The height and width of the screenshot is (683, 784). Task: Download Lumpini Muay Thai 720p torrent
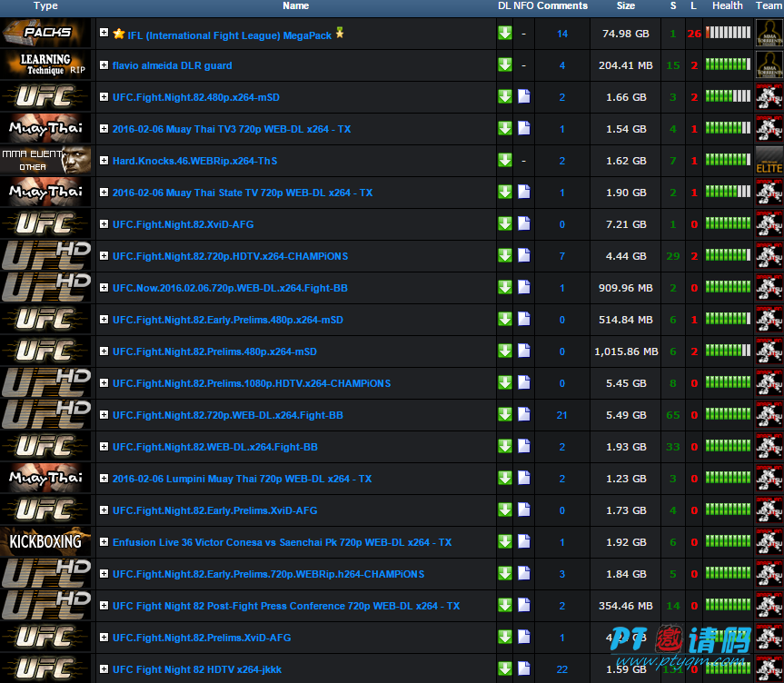tap(504, 478)
